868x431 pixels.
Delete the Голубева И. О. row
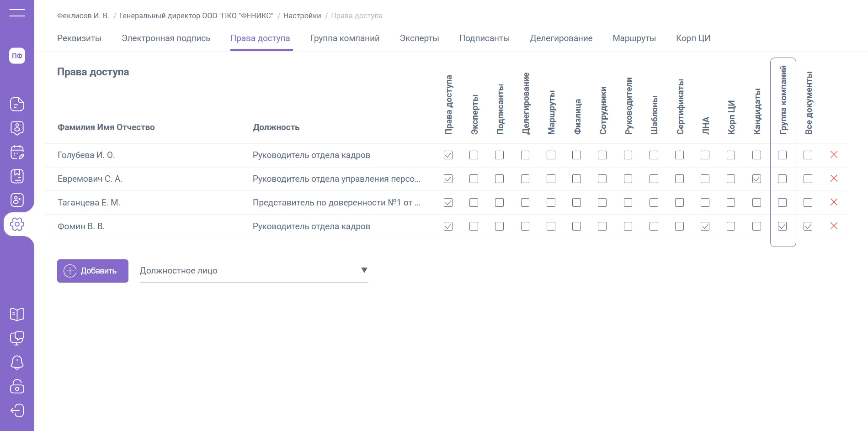tap(834, 155)
